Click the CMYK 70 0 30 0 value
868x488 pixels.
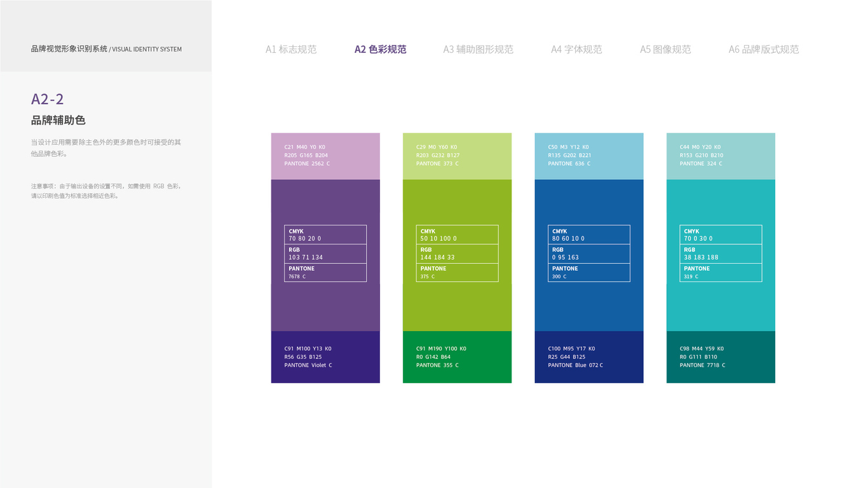pyautogui.click(x=698, y=238)
